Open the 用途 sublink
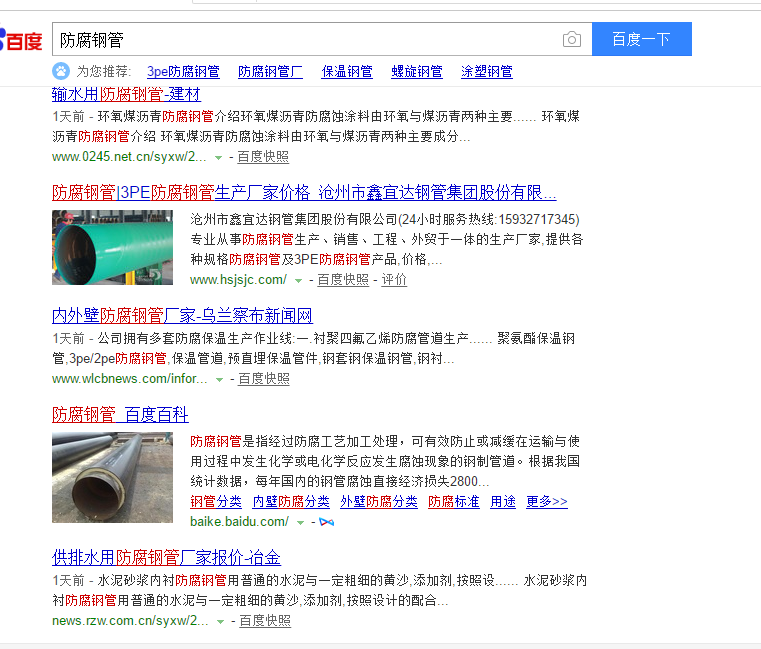 [x=503, y=501]
